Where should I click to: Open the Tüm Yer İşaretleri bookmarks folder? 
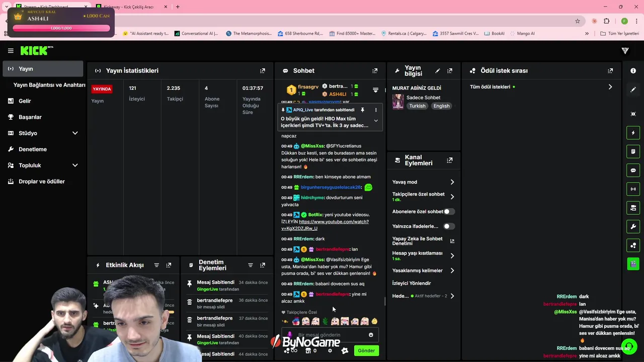click(620, 34)
